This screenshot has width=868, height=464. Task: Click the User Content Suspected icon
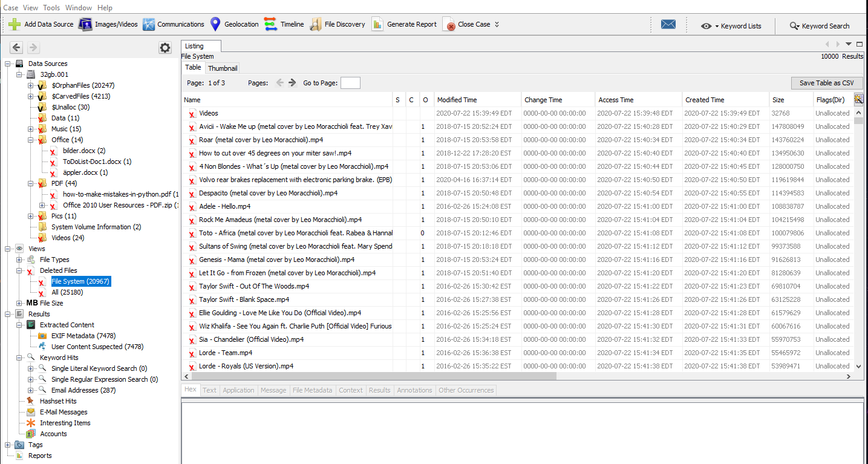(42, 347)
